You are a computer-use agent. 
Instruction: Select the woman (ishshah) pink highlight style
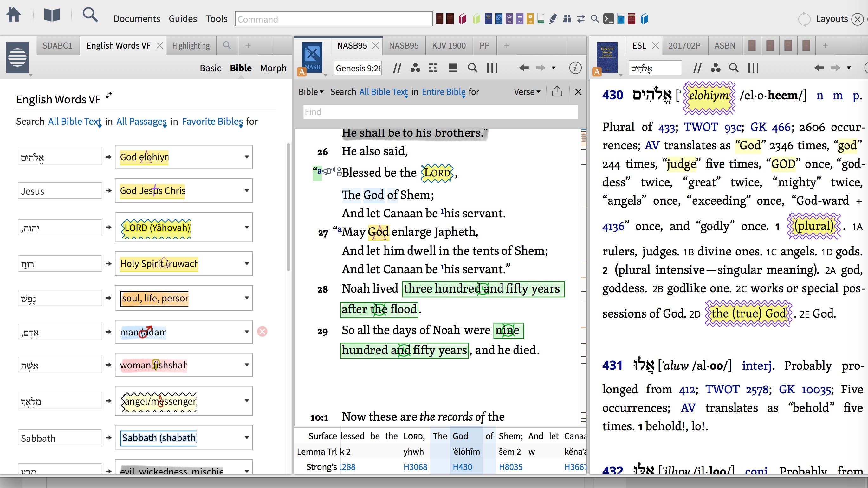click(153, 365)
